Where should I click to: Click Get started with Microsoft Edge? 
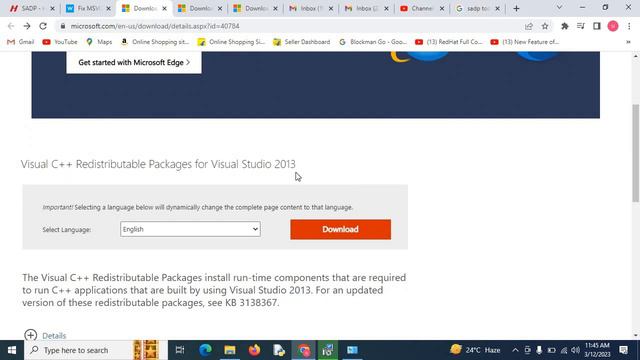point(134,62)
